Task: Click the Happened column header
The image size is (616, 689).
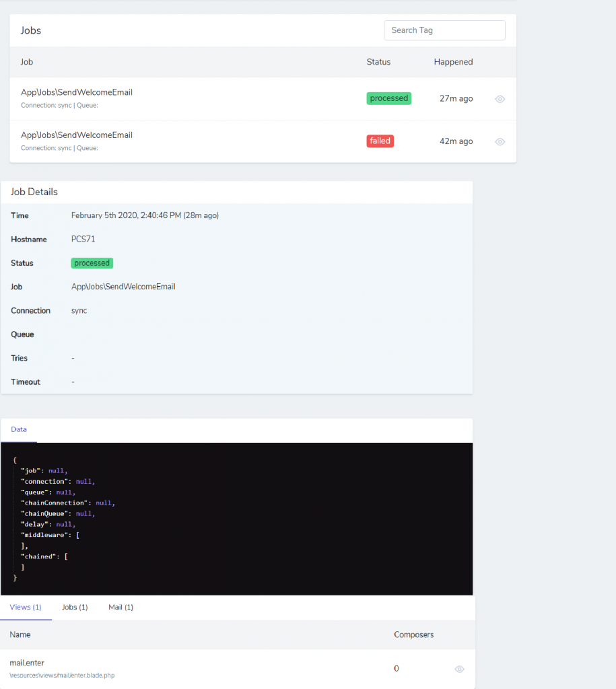Action: tap(453, 62)
